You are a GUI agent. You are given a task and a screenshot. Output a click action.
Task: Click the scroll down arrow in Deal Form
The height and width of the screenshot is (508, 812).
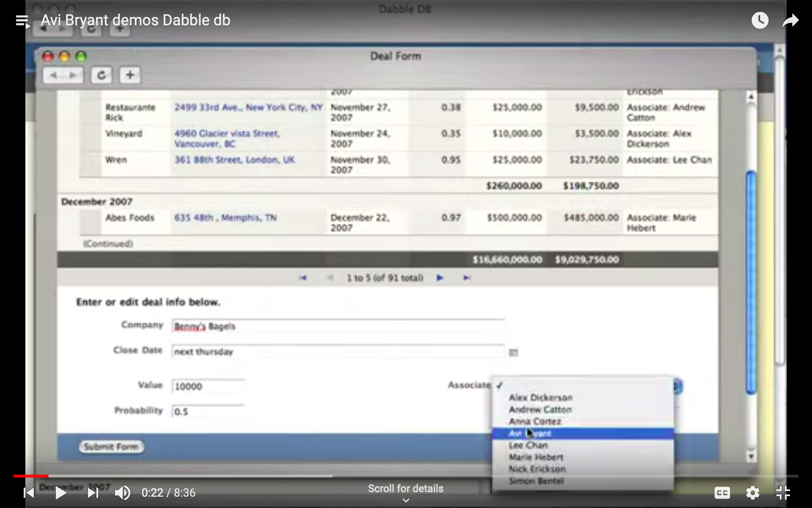coord(751,456)
